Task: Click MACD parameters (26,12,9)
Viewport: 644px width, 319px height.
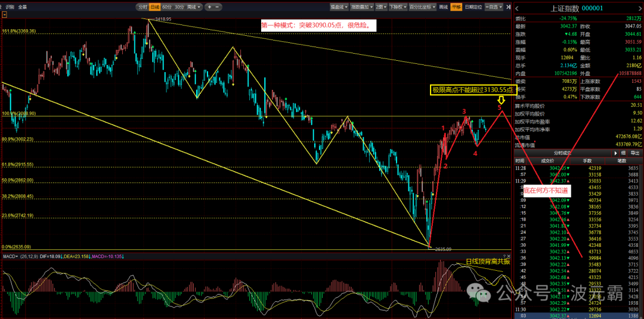Action: (29, 256)
